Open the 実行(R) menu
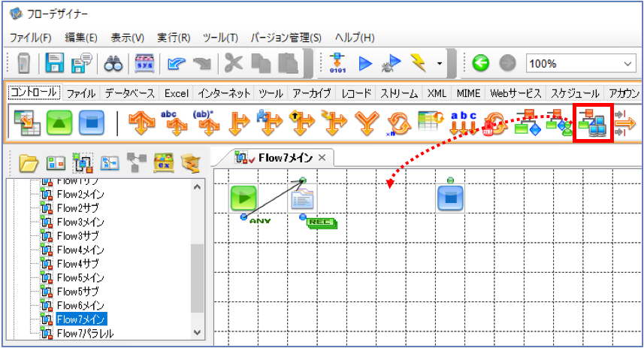The image size is (644, 348). pyautogui.click(x=174, y=38)
